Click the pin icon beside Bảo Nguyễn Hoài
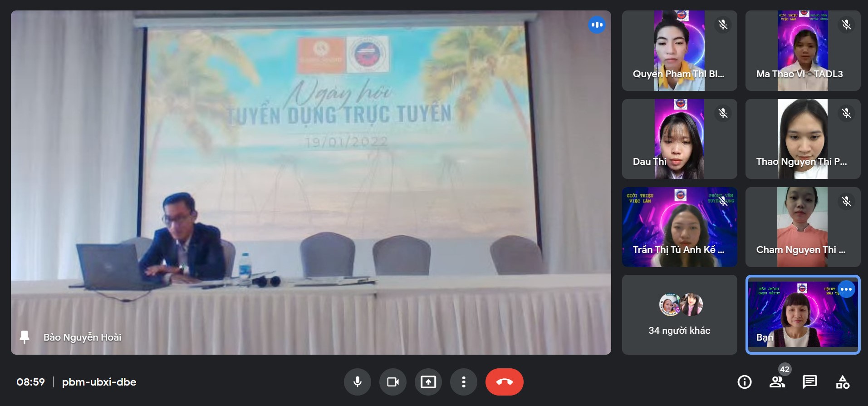Image resolution: width=868 pixels, height=406 pixels. coord(25,337)
